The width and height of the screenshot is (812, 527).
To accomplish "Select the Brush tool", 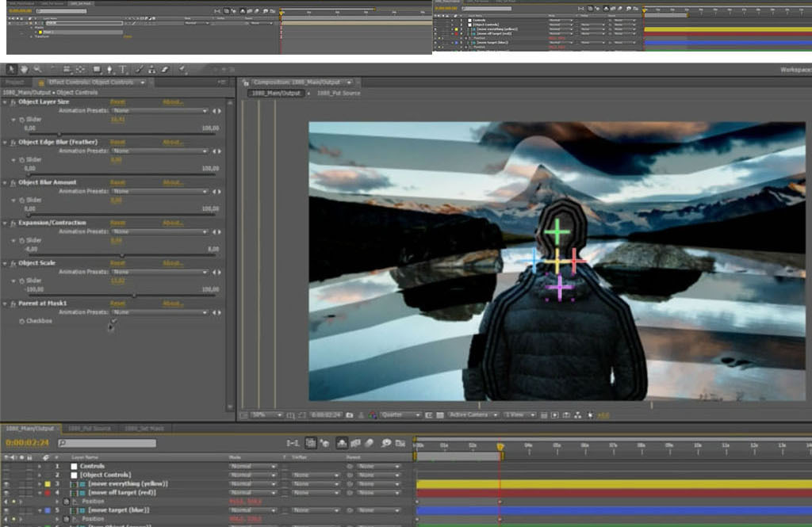I will [x=140, y=70].
